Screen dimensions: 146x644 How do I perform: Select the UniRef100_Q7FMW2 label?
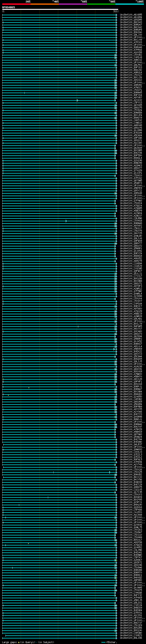click(x=131, y=291)
